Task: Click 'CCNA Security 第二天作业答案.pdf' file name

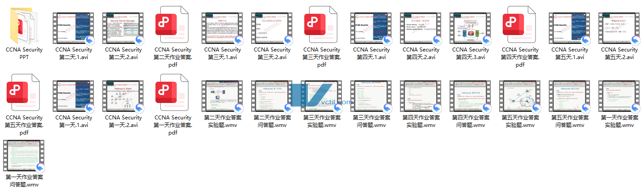Action: tap(173, 57)
